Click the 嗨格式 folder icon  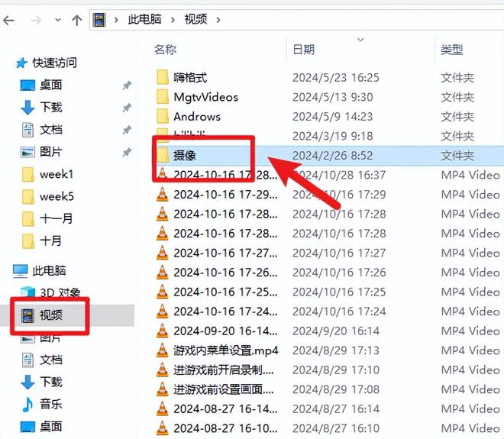point(162,78)
